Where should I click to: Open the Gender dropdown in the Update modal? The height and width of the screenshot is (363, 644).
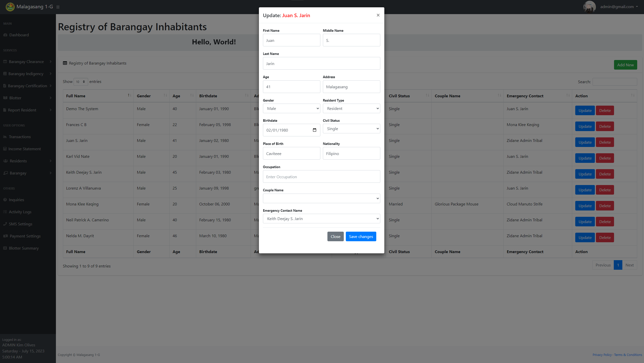291,108
